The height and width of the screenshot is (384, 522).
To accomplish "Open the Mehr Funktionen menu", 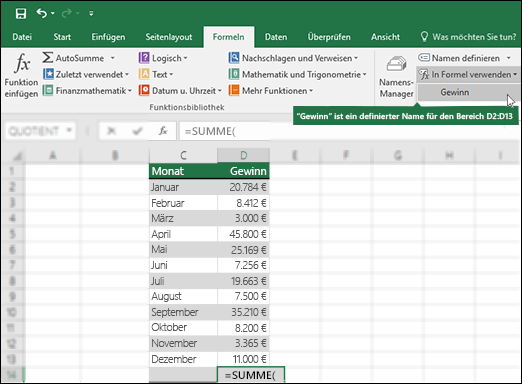I will (x=271, y=90).
